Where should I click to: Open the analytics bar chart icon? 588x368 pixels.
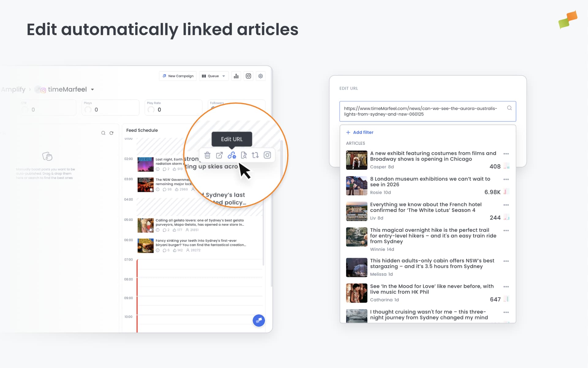coord(236,76)
